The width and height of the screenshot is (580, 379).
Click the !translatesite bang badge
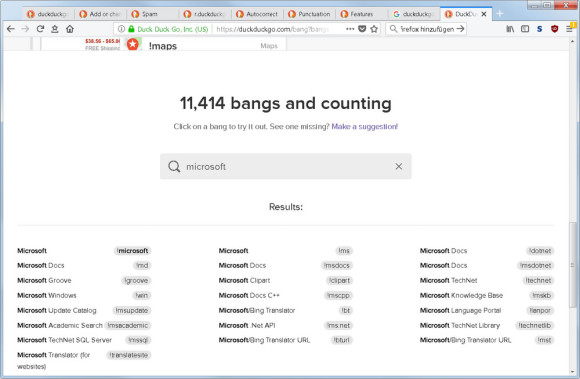tap(129, 355)
